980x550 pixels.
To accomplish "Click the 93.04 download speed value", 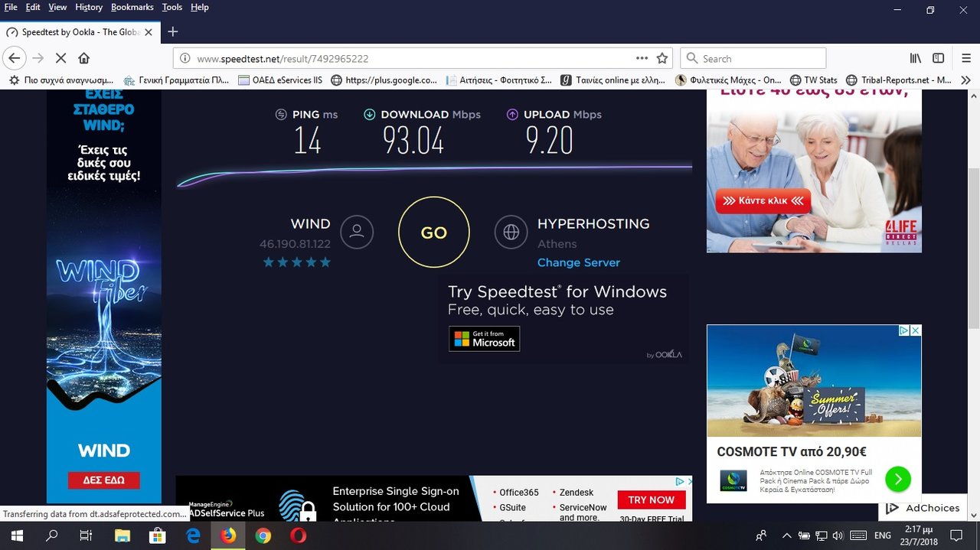I will click(x=413, y=141).
